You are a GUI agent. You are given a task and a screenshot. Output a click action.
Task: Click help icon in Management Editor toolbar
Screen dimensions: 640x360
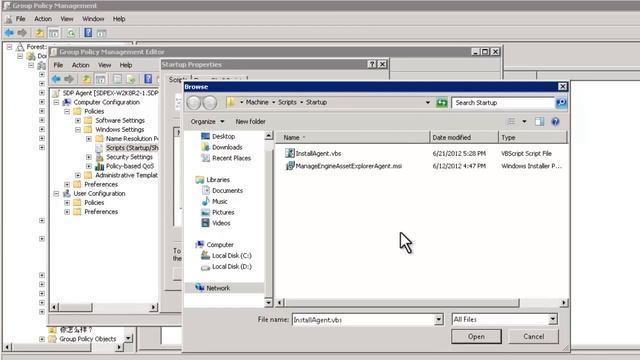[x=148, y=79]
